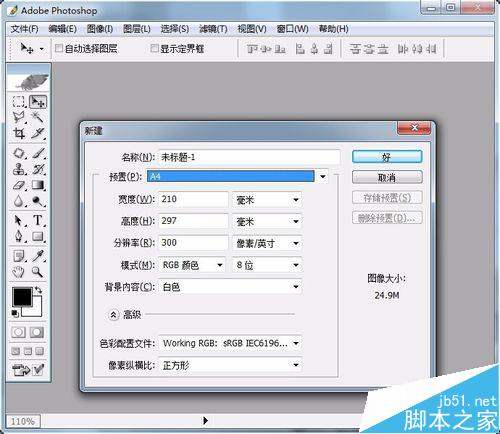Close the New document dialog

pos(414,128)
